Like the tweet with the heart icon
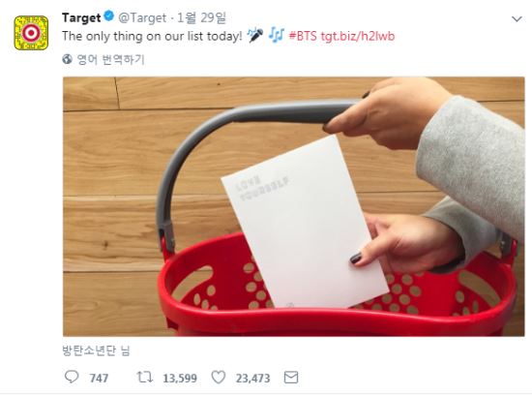The image size is (532, 396). pyautogui.click(x=219, y=377)
